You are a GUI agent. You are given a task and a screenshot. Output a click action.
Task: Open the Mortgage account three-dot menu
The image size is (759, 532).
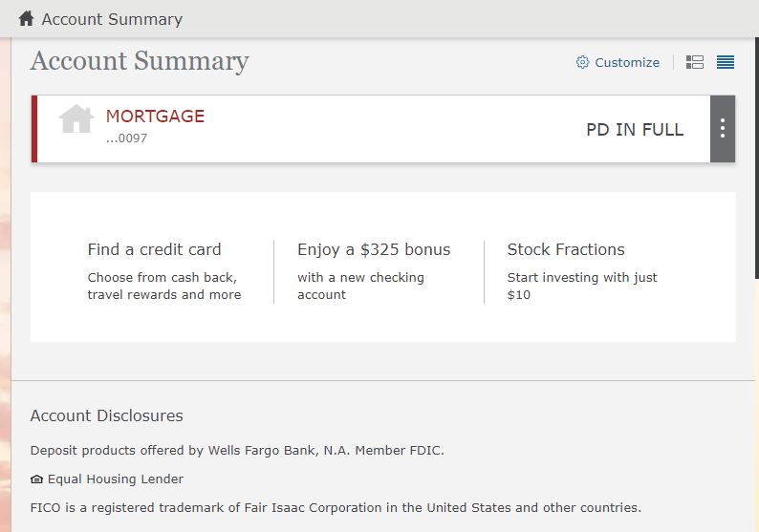coord(723,129)
